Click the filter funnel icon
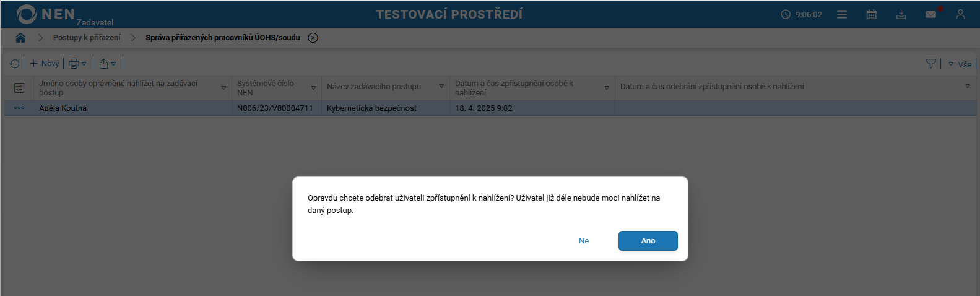980x296 pixels. [x=930, y=64]
